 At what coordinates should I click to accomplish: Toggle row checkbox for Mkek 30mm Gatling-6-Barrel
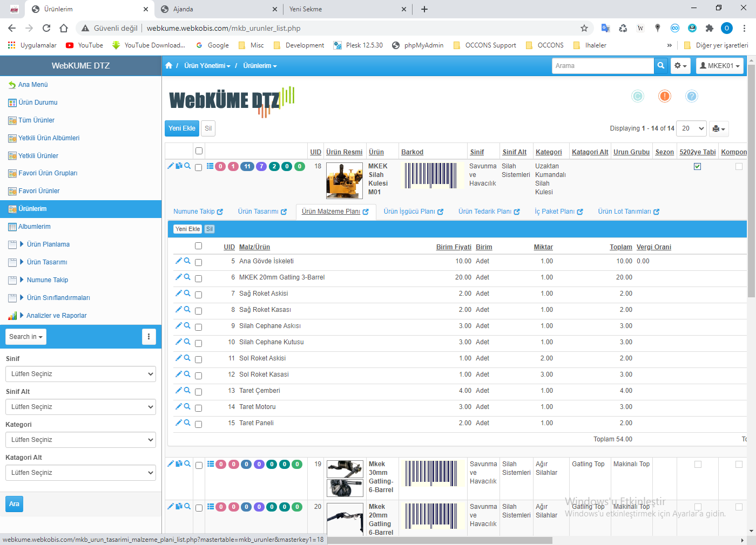199,465
